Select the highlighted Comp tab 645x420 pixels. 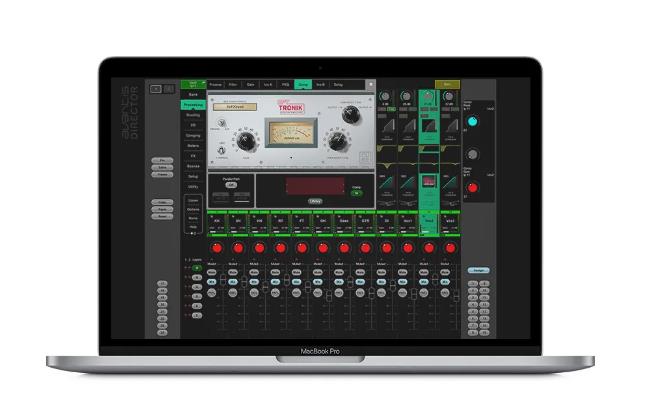(303, 85)
